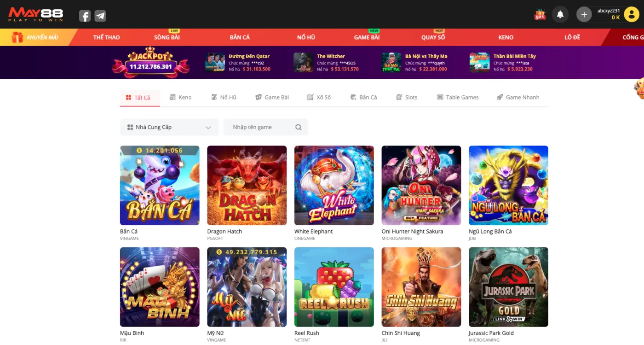This screenshot has height=345, width=644.
Task: Open Nổ Hũ in the main menu
Action: click(x=306, y=37)
